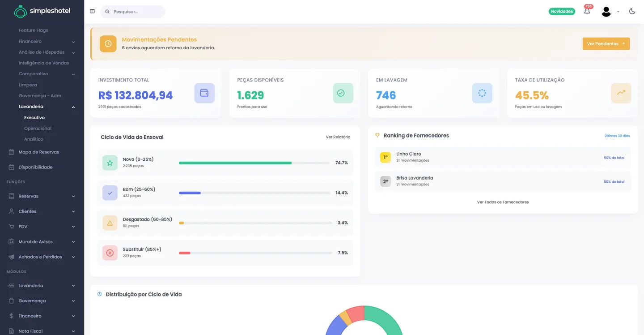Viewport: 644px width, 335px height.
Task: Click the warning icon for Desgastado (60-85%)
Action: (x=110, y=223)
